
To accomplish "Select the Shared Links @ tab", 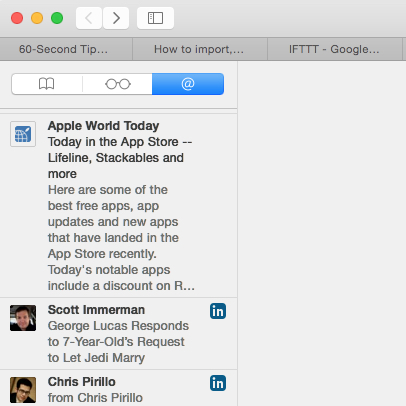I will coord(188,84).
